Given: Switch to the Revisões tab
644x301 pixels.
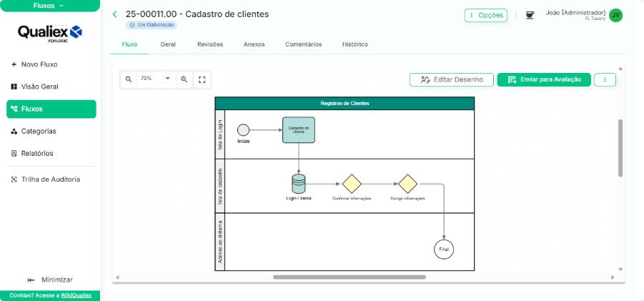Looking at the screenshot, I should pyautogui.click(x=210, y=44).
